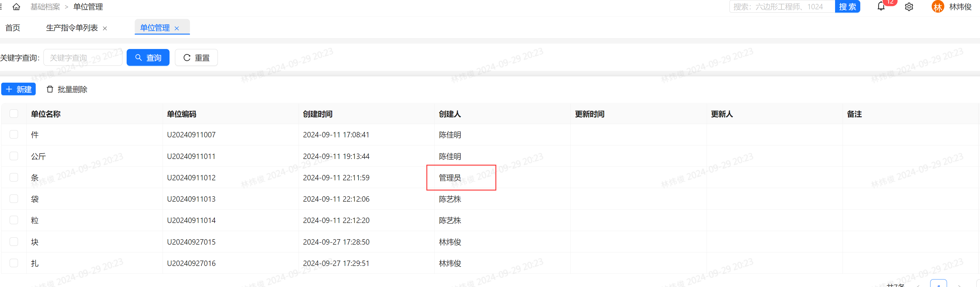
Task: Click creator 林炜俊 in 块 row
Action: pos(450,242)
